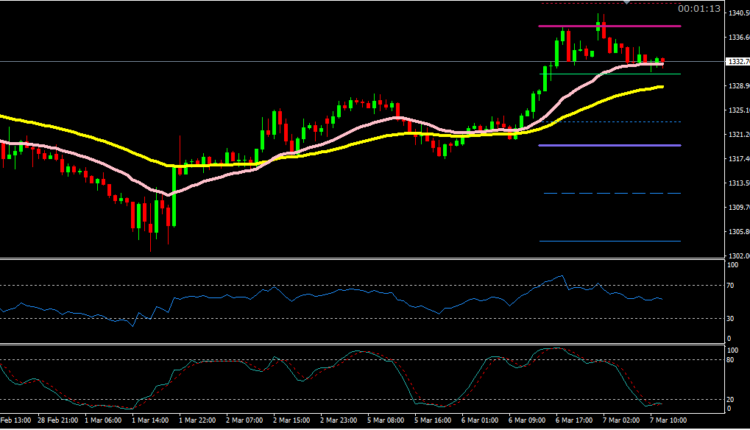Click the 1302.0 price axis label
This screenshot has width=750, height=430.
point(735,256)
